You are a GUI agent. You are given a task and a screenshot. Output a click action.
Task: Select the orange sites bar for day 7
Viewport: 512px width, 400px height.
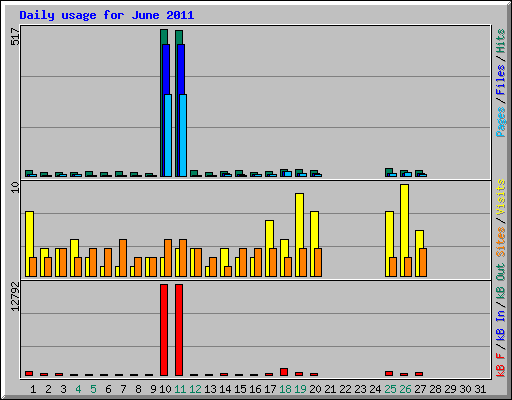123,258
